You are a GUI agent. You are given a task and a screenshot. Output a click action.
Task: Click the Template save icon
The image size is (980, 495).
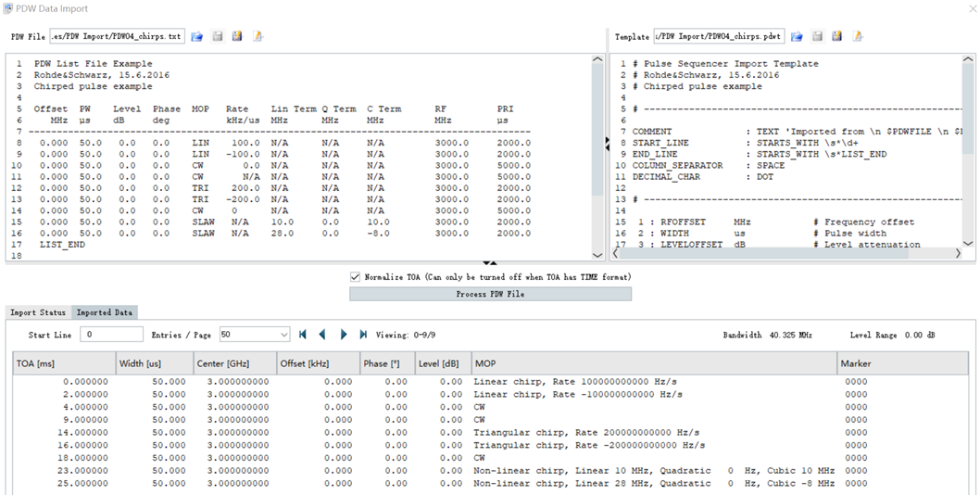(x=817, y=37)
